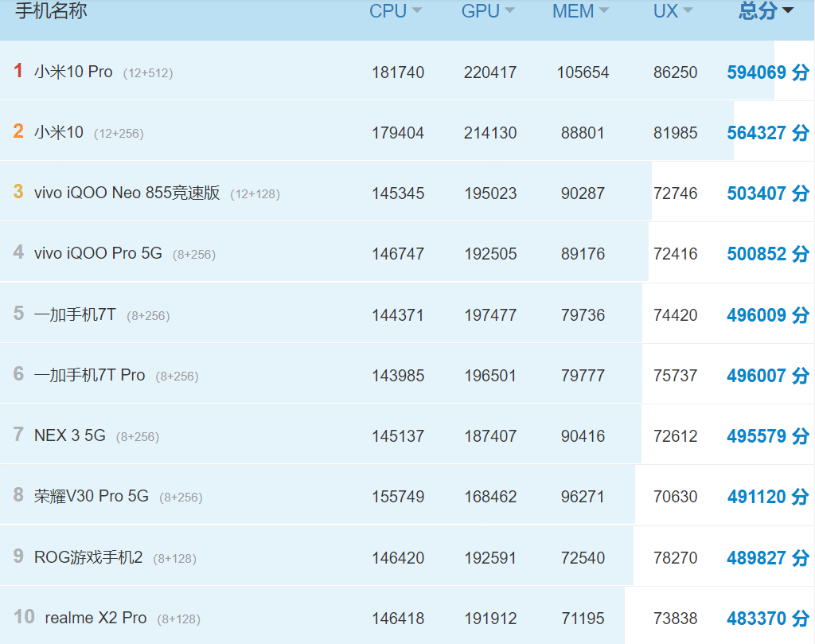Click CPU score 179404

398,133
